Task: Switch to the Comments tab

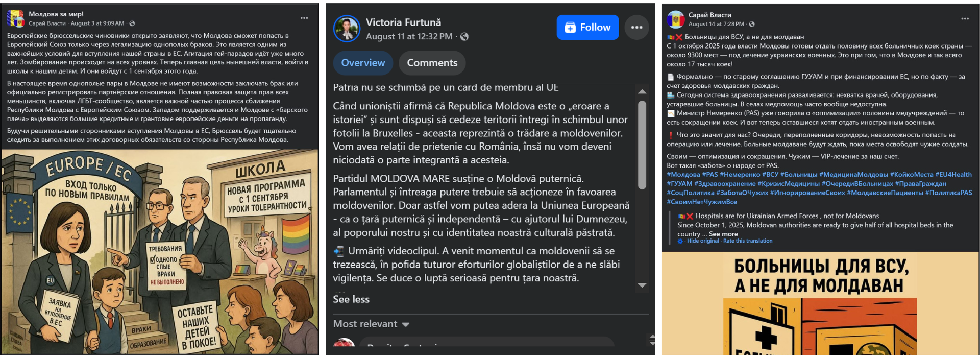Action: (x=432, y=63)
